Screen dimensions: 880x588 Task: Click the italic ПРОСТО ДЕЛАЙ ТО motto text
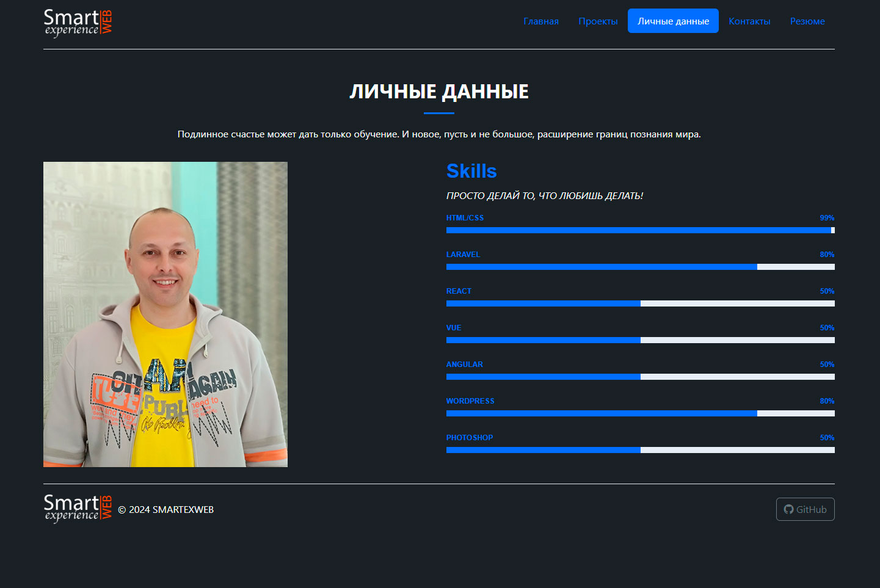544,196
